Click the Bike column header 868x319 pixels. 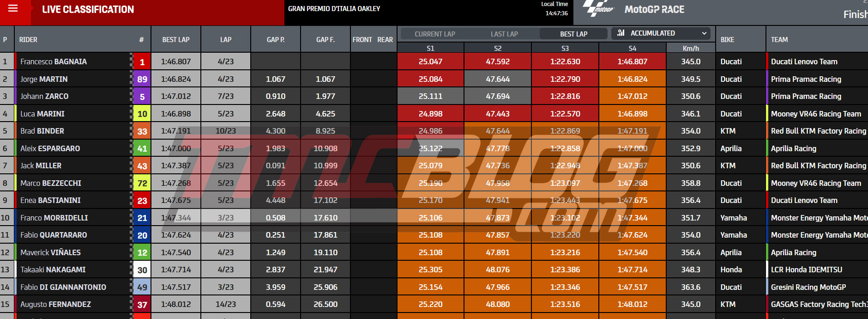point(727,40)
